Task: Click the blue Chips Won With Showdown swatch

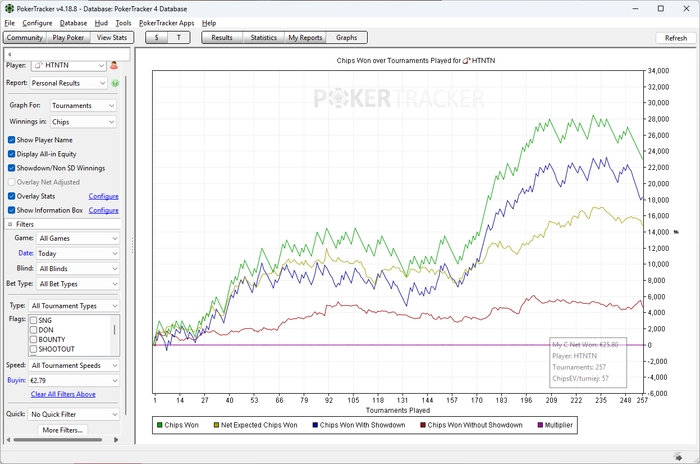Action: [315, 425]
